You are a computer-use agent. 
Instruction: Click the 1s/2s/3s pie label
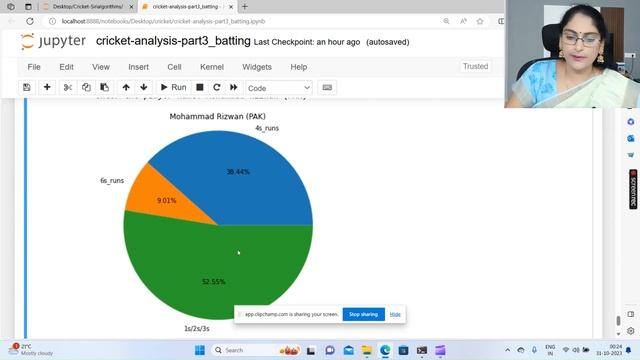(197, 329)
